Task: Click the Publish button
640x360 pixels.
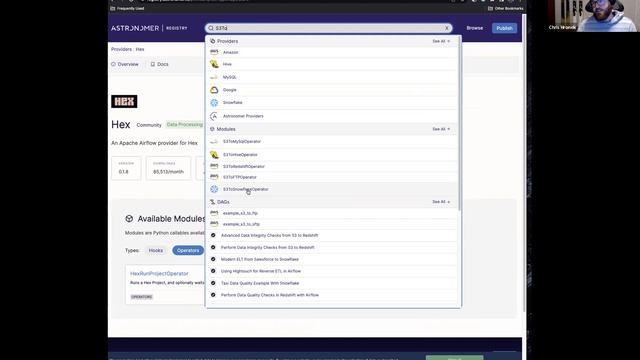Action: click(504, 28)
